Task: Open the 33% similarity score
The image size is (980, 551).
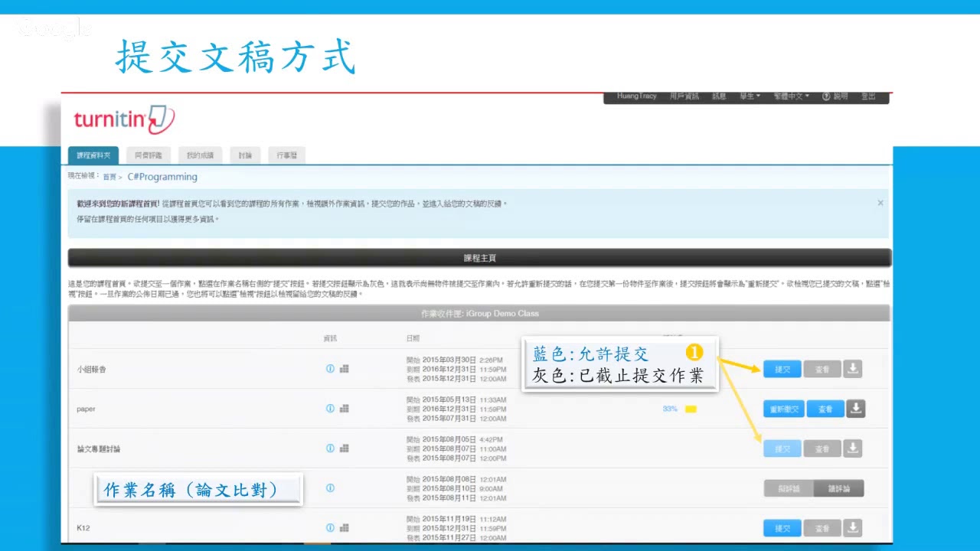Action: tap(670, 409)
